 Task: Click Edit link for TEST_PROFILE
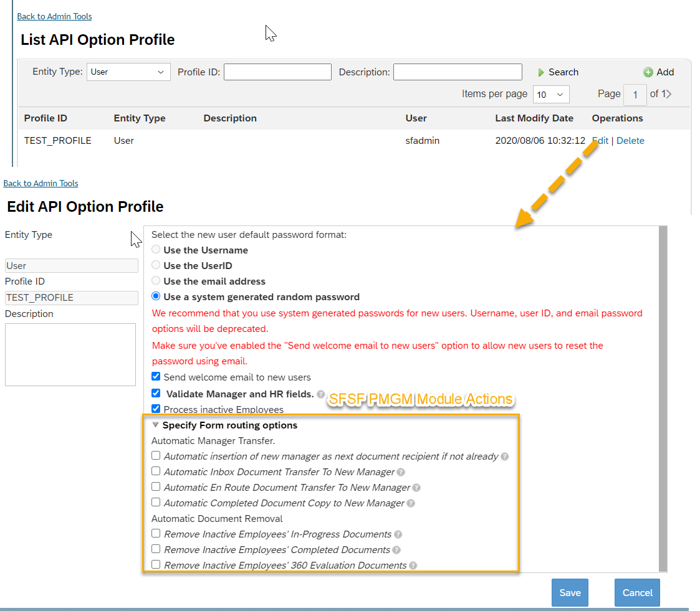[600, 141]
